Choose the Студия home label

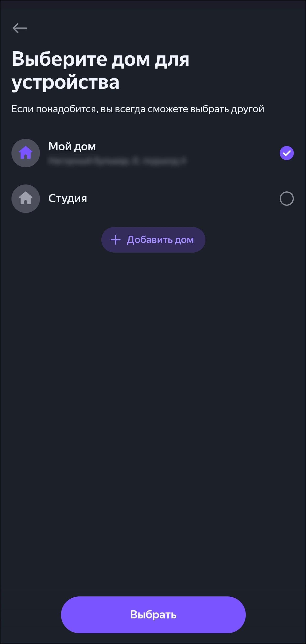(68, 198)
